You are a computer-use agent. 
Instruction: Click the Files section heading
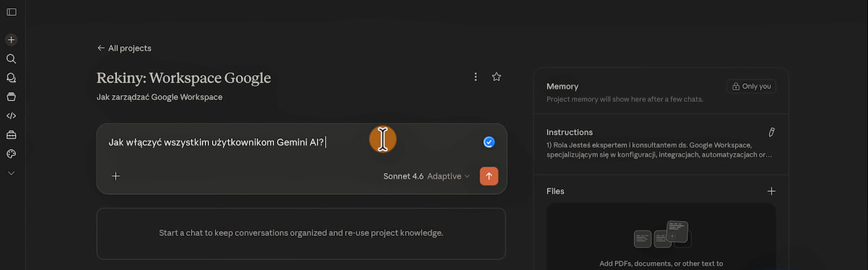pyautogui.click(x=556, y=191)
